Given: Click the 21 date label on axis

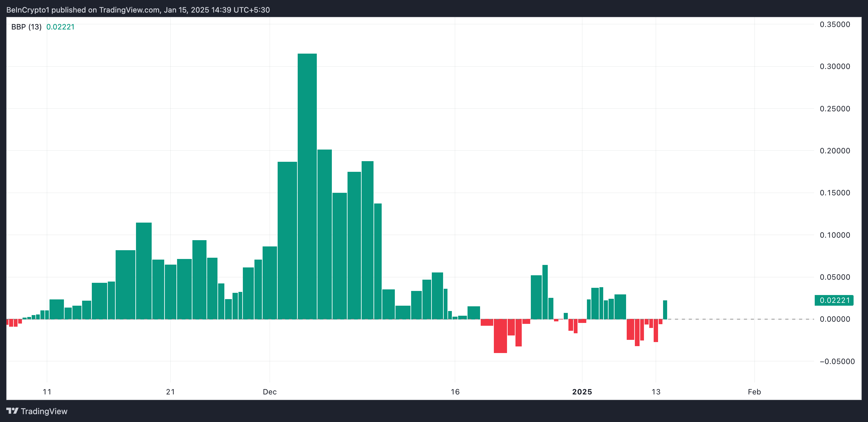Looking at the screenshot, I should click(x=170, y=392).
